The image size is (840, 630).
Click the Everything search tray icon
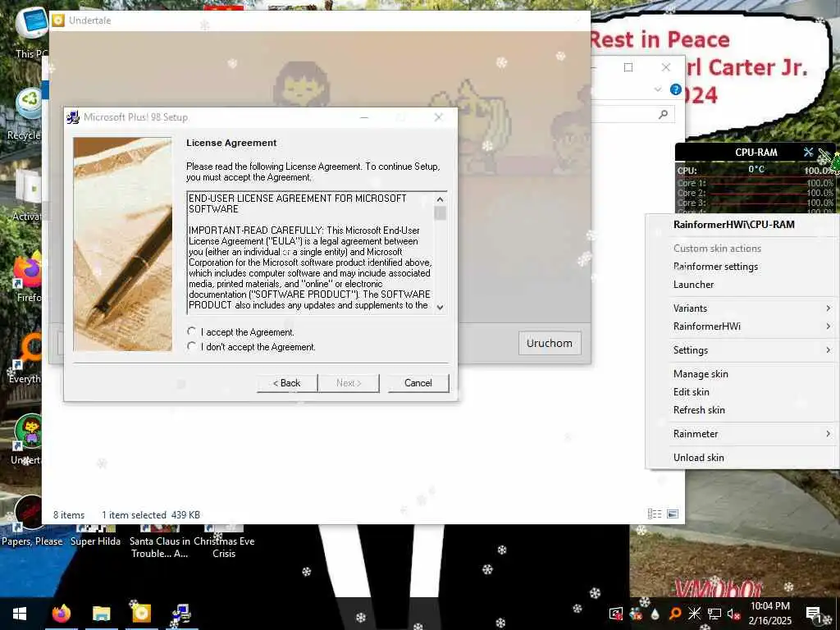click(x=675, y=614)
